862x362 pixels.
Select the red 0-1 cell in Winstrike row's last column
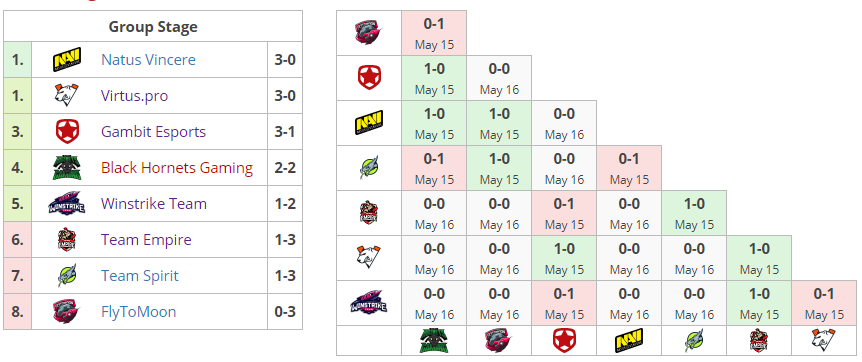click(824, 303)
